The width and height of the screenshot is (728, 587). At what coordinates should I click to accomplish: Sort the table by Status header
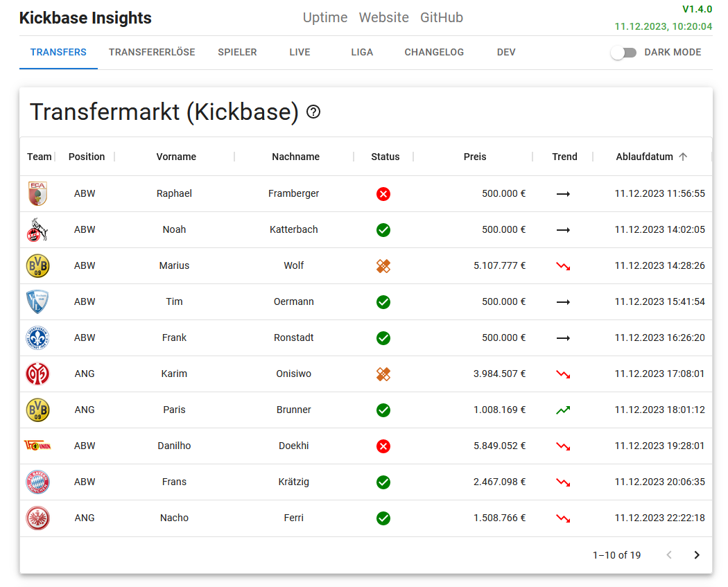coord(385,157)
